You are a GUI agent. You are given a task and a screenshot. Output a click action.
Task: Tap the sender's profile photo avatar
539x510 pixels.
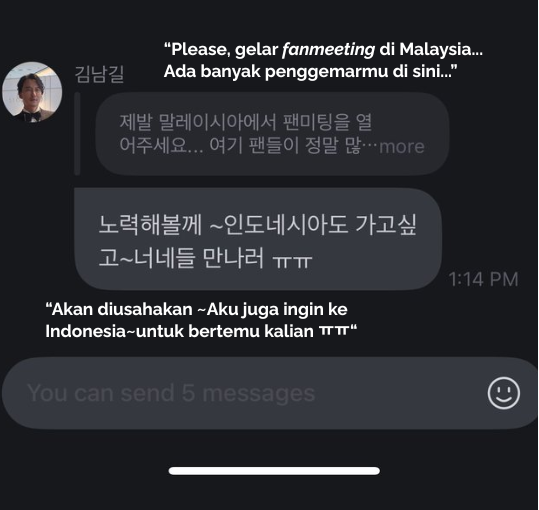pos(32,92)
